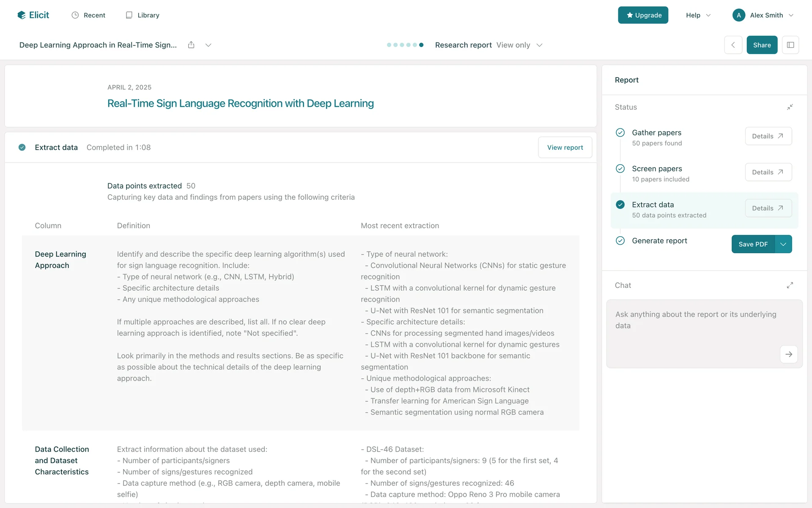Expand the Chat section using the arrows icon
The height and width of the screenshot is (508, 812).
pyautogui.click(x=790, y=285)
